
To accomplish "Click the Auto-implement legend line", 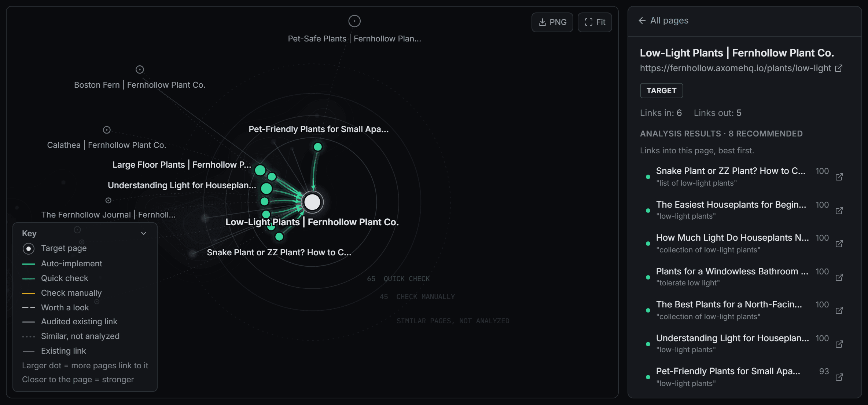I will point(29,264).
